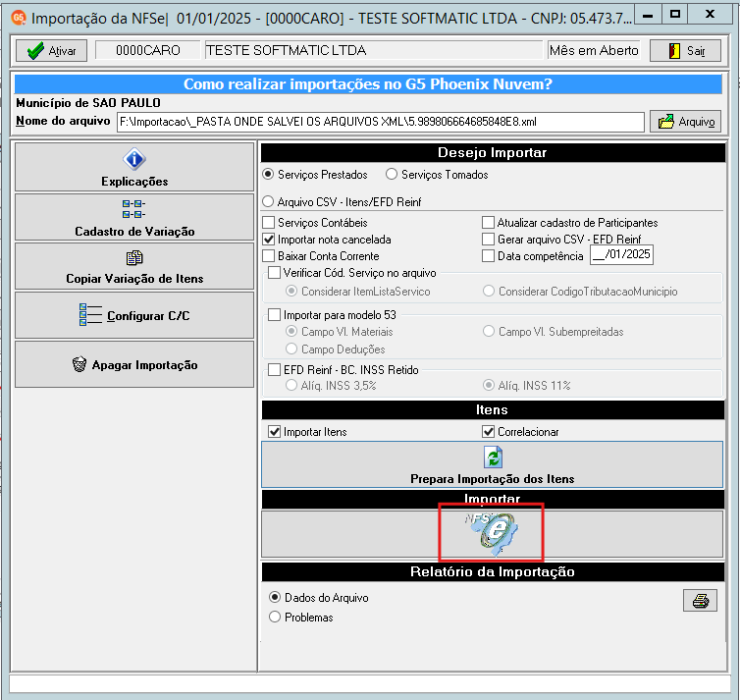
Task: Open Cadastro de Variação
Action: pos(134,217)
